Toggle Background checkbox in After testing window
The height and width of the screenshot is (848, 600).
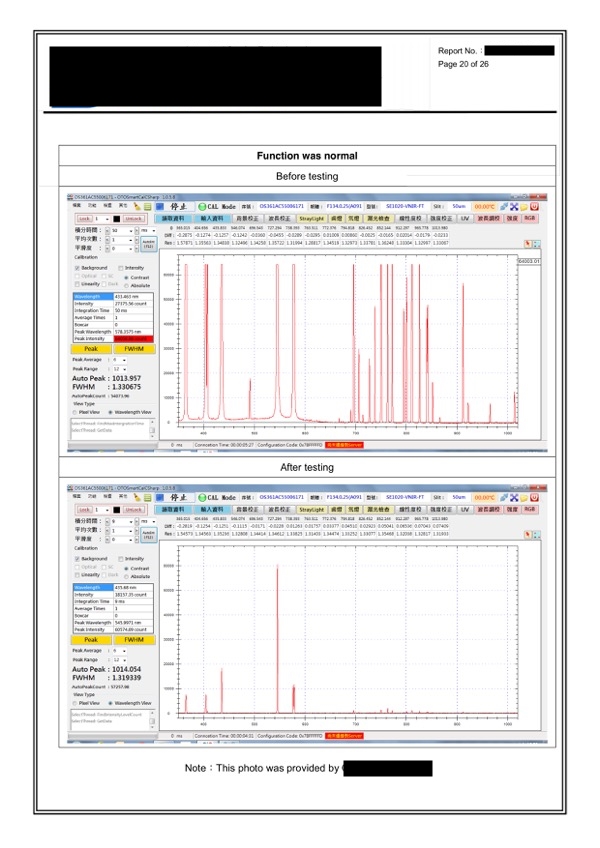coord(77,559)
